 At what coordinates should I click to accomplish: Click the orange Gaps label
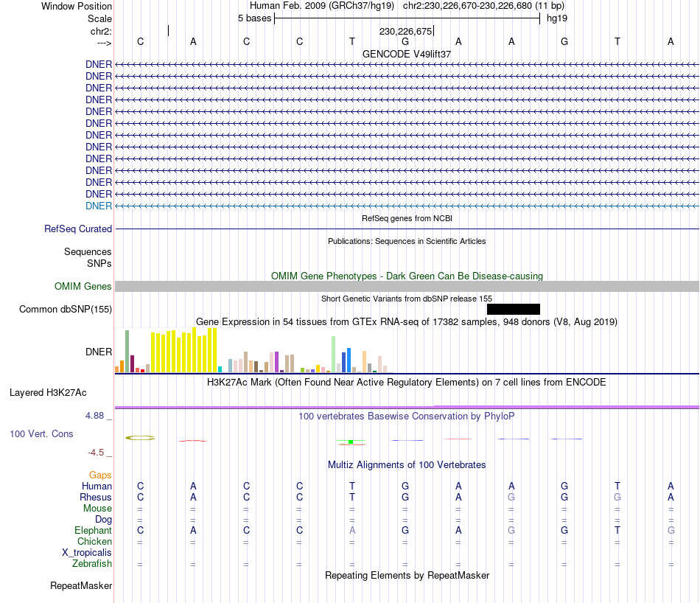[x=100, y=475]
